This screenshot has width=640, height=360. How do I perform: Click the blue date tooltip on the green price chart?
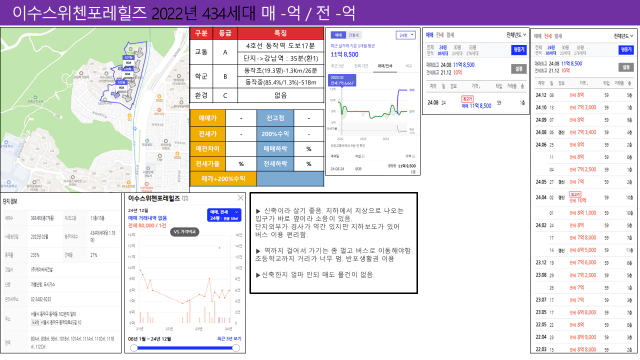(342, 80)
